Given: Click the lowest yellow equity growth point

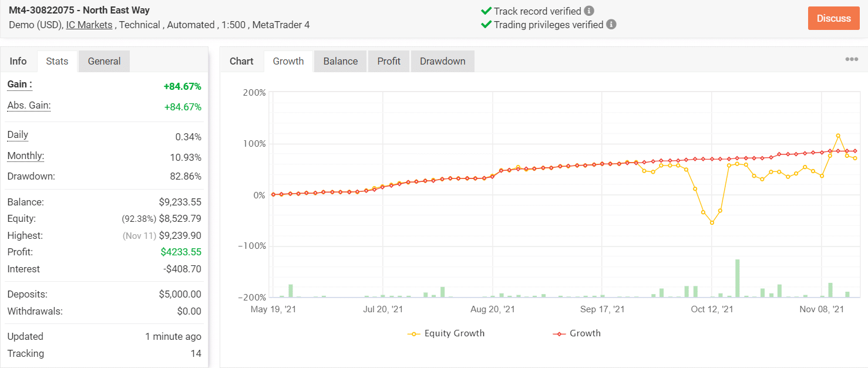Looking at the screenshot, I should click(712, 223).
